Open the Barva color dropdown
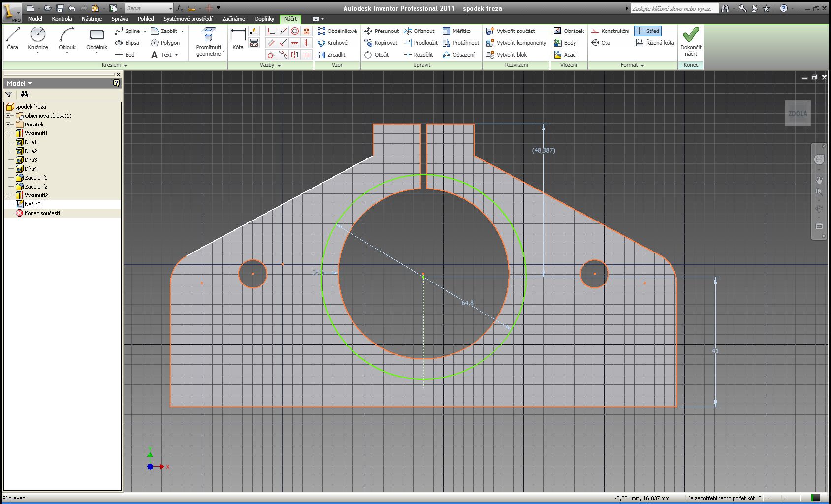831x504 pixels. (170, 8)
